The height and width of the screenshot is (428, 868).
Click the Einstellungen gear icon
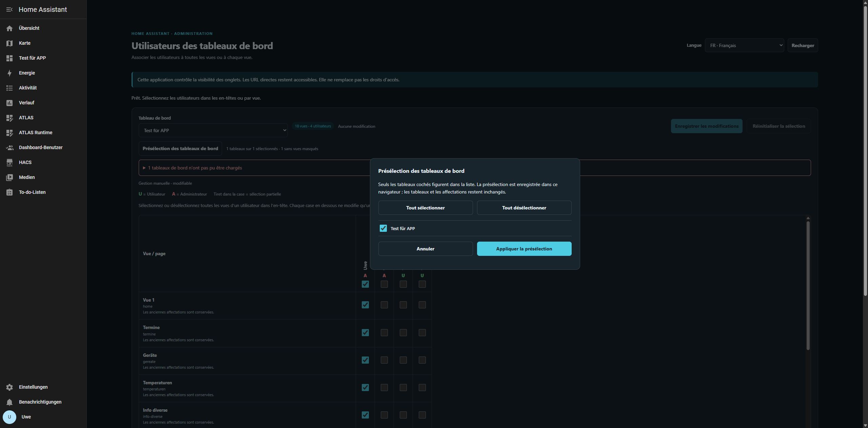[x=9, y=387]
